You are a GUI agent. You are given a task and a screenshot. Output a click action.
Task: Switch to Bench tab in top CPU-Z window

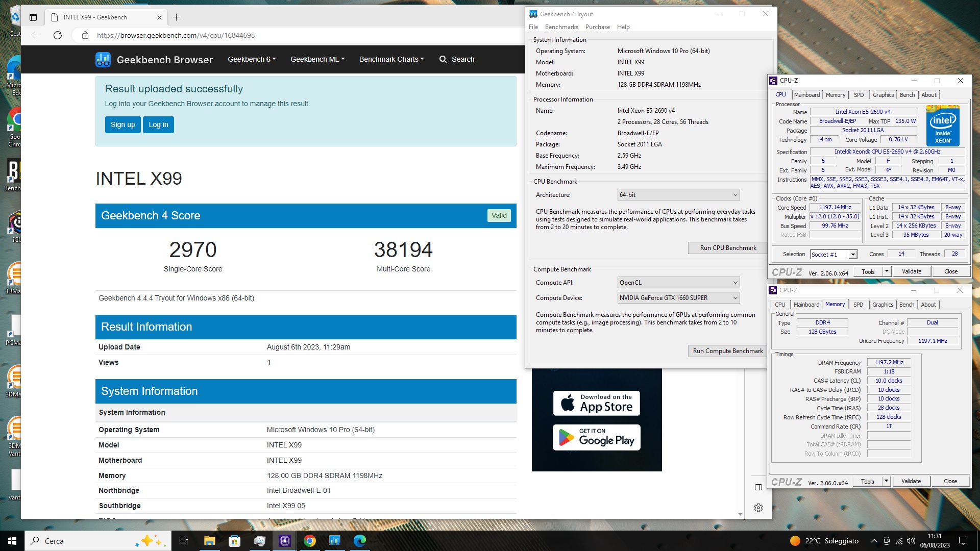907,95
